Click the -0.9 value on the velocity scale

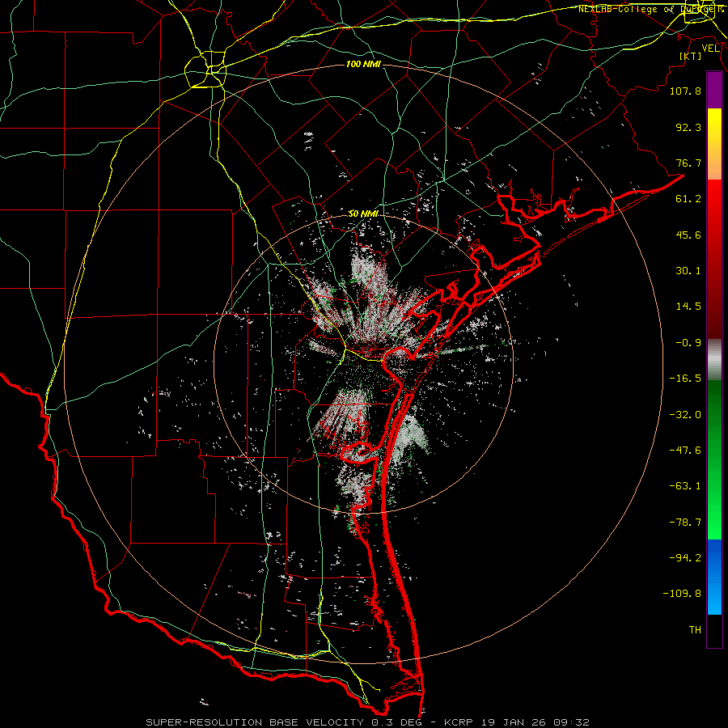click(688, 343)
